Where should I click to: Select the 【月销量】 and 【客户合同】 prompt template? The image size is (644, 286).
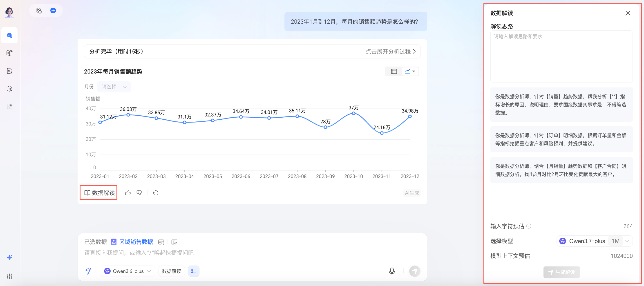click(x=561, y=170)
